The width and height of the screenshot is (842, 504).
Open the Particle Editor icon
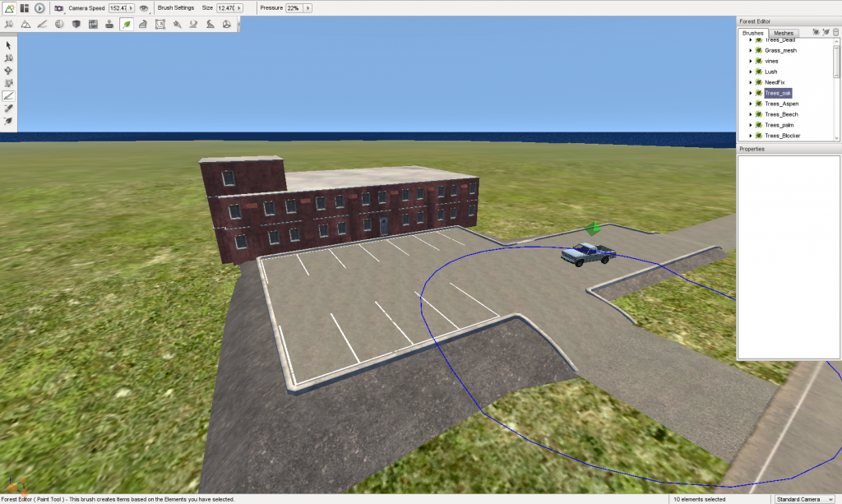tap(177, 24)
